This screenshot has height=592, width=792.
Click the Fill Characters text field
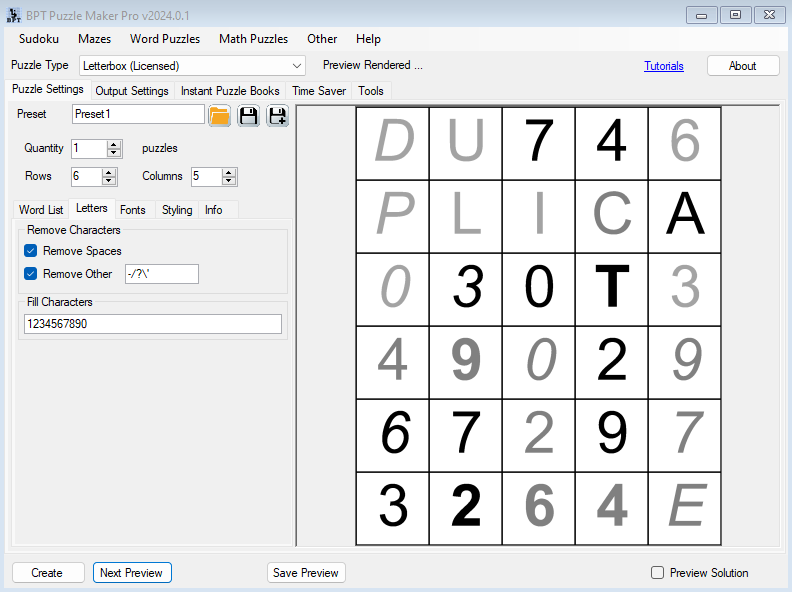153,324
